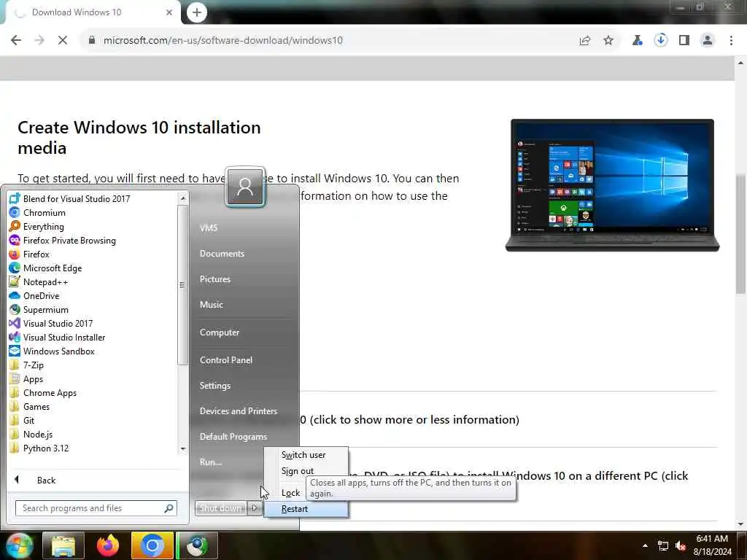747x560 pixels.
Task: Click the Shut down button
Action: [220, 508]
